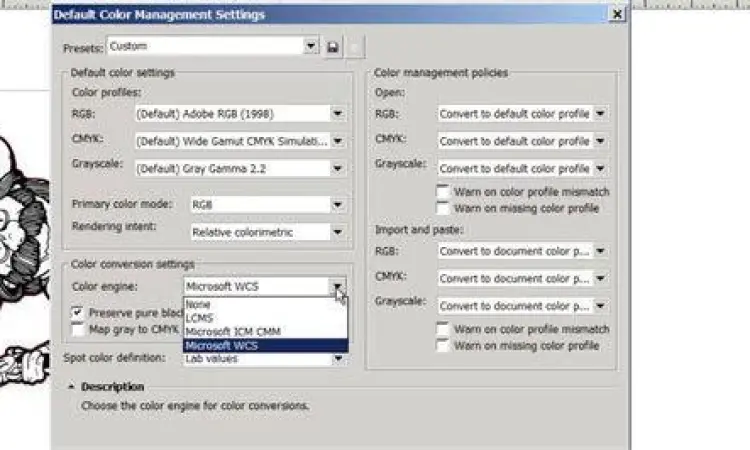Close the Default Color Management Settings dialog
This screenshot has width=750, height=450.
pos(617,15)
